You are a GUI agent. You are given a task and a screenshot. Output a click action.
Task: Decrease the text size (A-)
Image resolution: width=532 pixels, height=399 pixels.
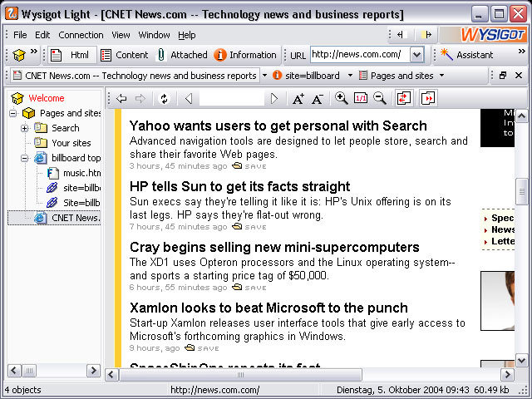pyautogui.click(x=318, y=99)
